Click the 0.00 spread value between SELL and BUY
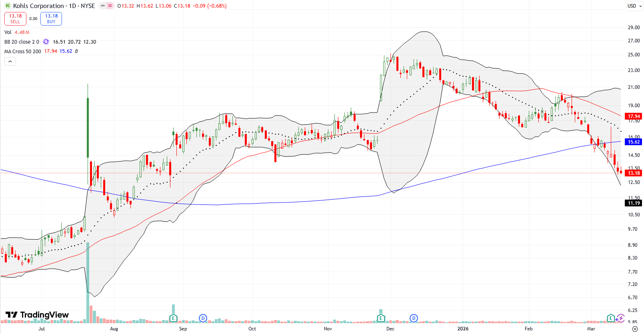Viewport: 644px width, 334px height. pos(33,19)
